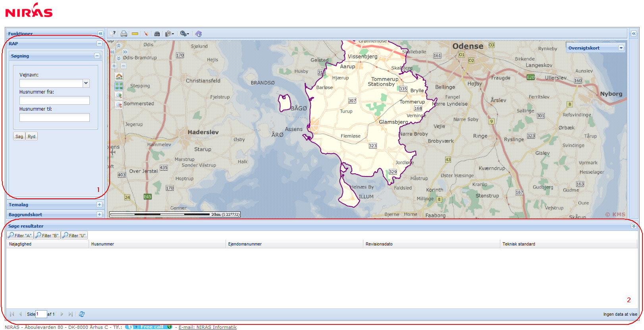The width and height of the screenshot is (644, 330).
Task: Open the purple help book
Action: 199,34
